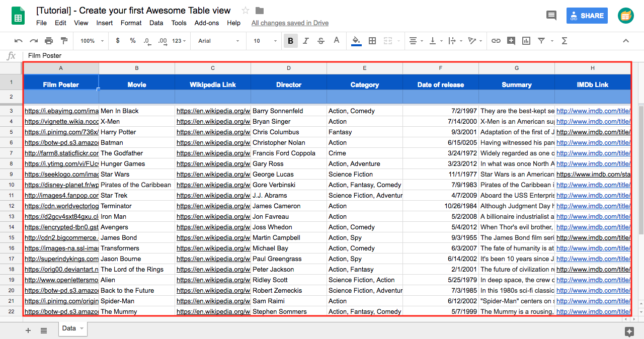Format as currency with dollar icon
The height and width of the screenshot is (339, 644).
[x=118, y=41]
